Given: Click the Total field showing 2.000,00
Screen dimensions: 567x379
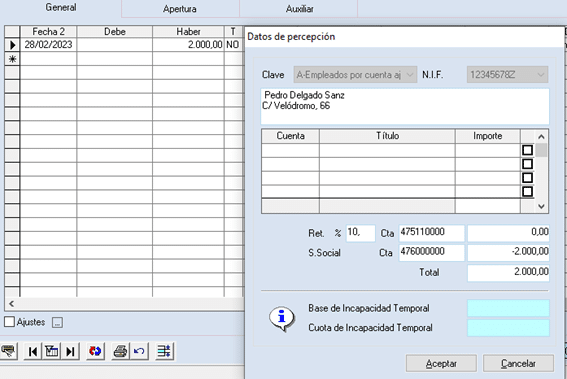Looking at the screenshot, I should (x=508, y=273).
